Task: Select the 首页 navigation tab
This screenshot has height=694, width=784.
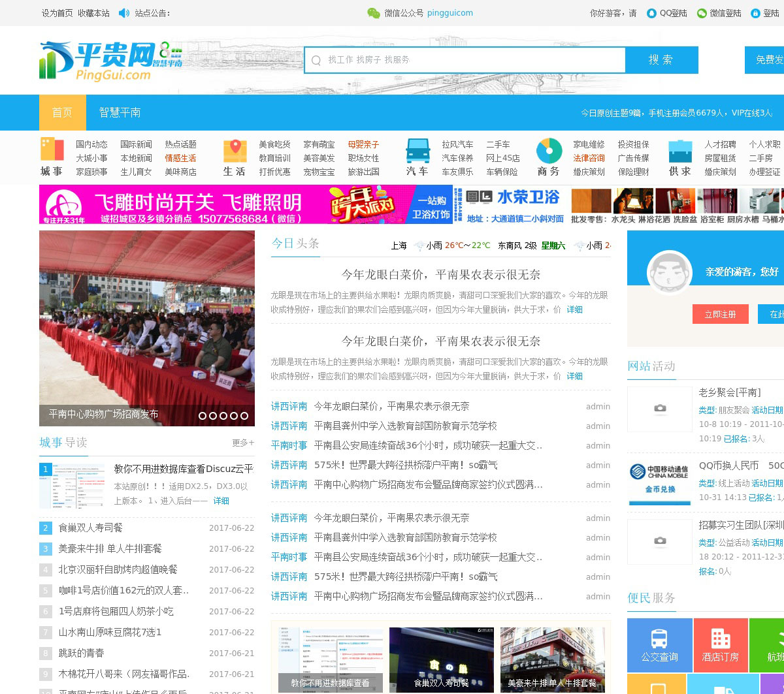Action: pos(62,112)
